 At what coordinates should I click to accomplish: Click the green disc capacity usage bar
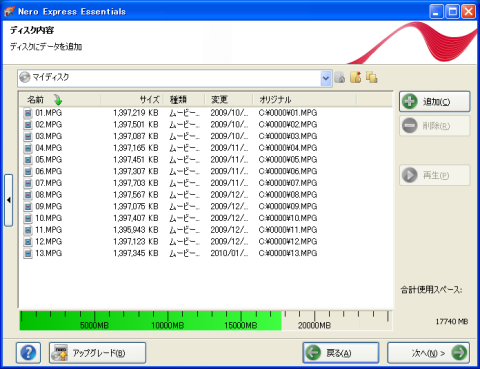click(150, 321)
